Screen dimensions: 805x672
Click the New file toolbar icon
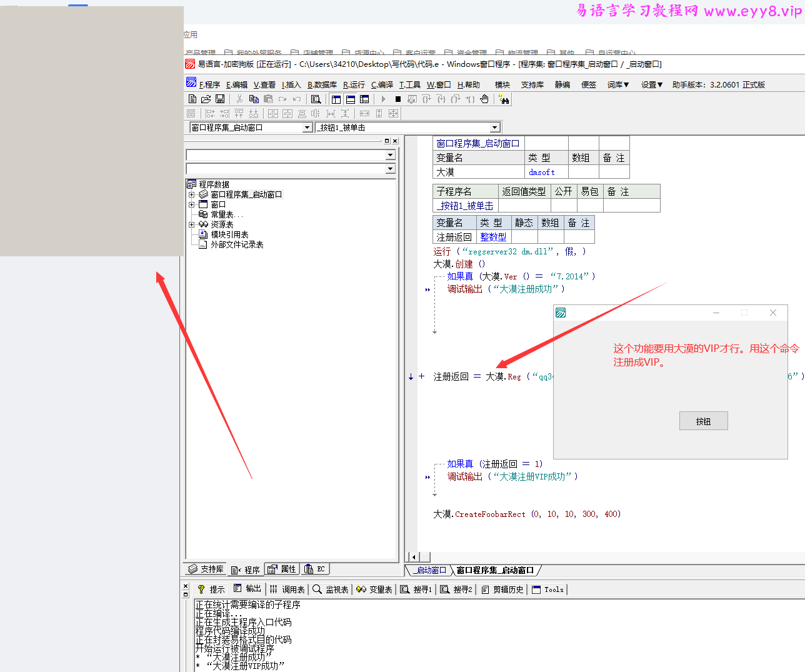click(x=192, y=99)
